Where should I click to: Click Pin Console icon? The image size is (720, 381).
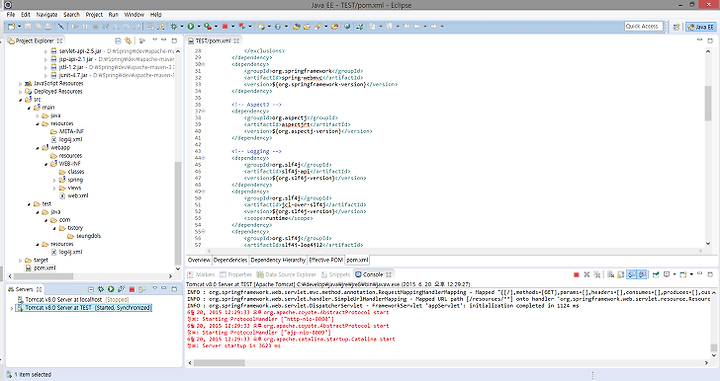[x=656, y=275]
